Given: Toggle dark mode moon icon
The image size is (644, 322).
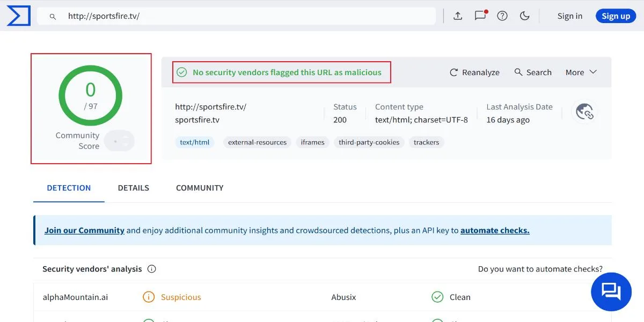Looking at the screenshot, I should point(525,16).
